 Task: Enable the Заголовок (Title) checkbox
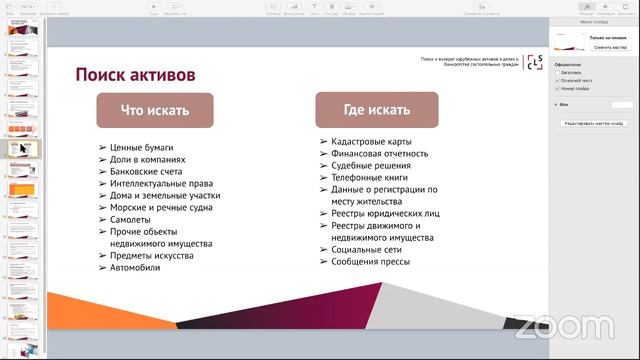[557, 73]
